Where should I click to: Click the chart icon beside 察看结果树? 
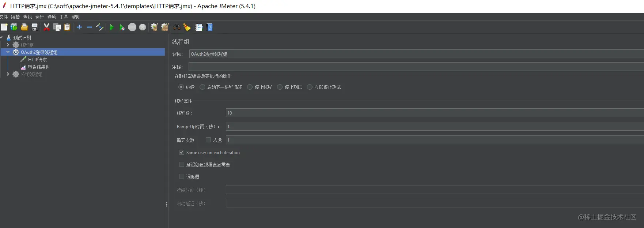tap(23, 67)
